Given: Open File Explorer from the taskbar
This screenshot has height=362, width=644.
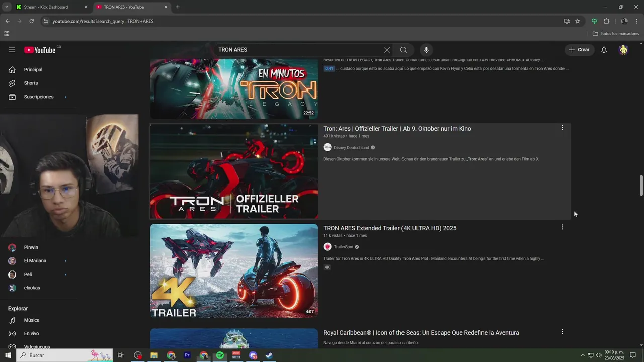Looking at the screenshot, I should click(154, 355).
